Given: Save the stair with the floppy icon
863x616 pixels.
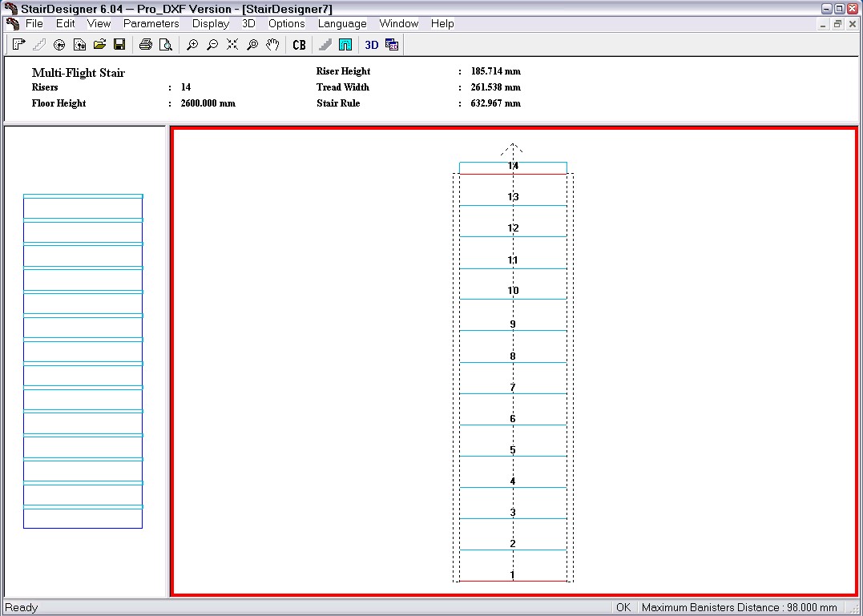Looking at the screenshot, I should 119,45.
